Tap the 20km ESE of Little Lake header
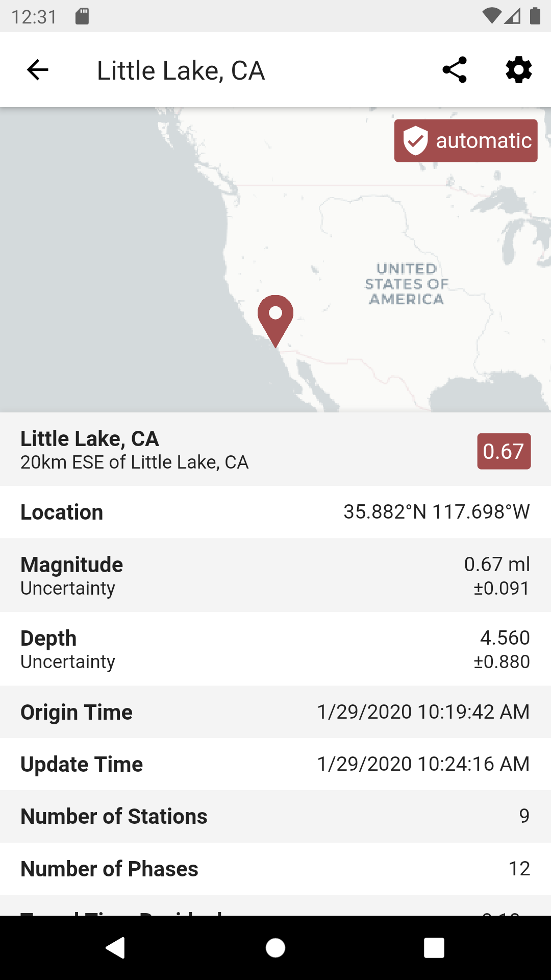551x980 pixels. [135, 462]
